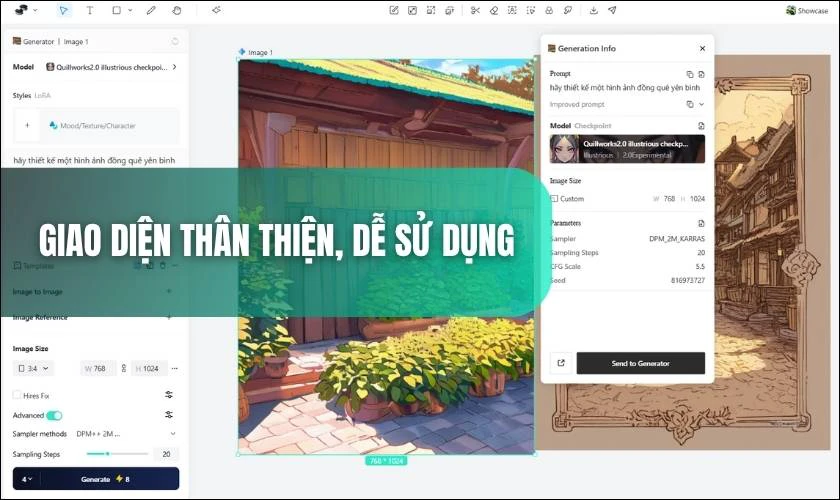Open Hires Fix settings sliders icon

point(169,395)
